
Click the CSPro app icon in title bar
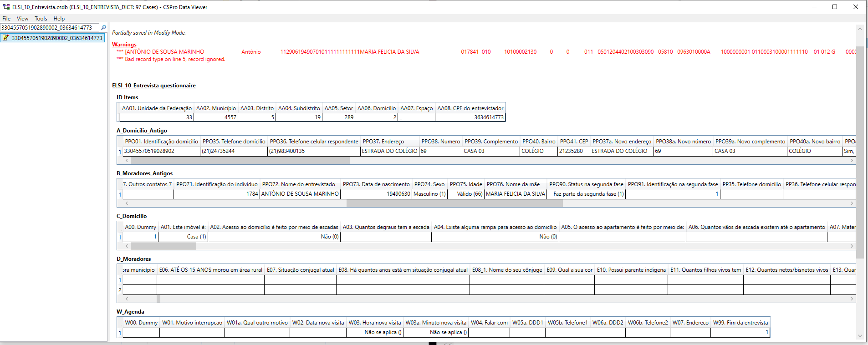(6, 7)
